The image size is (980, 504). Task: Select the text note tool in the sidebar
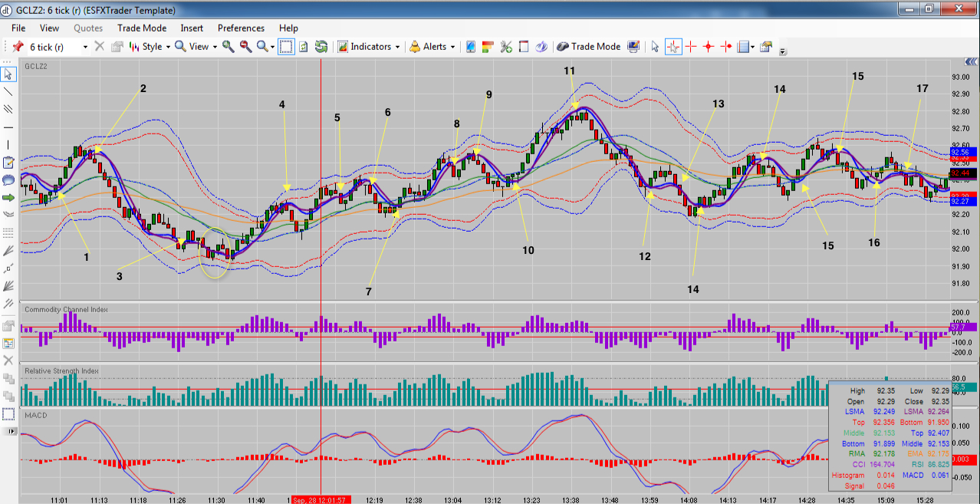click(x=8, y=163)
